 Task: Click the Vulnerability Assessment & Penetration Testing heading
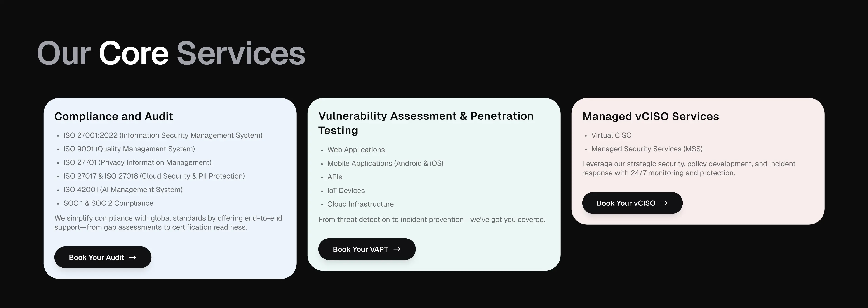(x=426, y=123)
